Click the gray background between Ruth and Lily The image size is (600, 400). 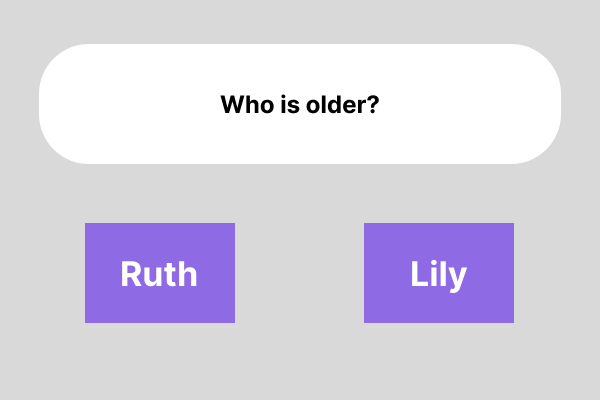coord(299,273)
